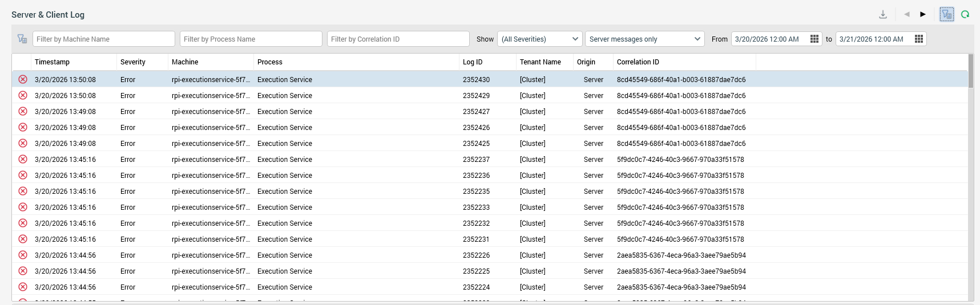Click Correlation ID in Log 2352236 row
980x305 pixels.
(x=680, y=176)
